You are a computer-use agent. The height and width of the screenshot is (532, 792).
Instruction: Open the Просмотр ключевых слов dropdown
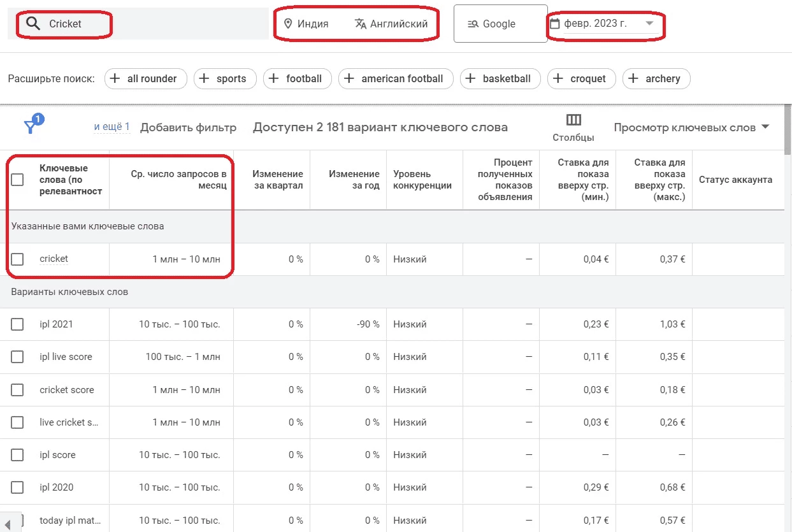tap(691, 127)
